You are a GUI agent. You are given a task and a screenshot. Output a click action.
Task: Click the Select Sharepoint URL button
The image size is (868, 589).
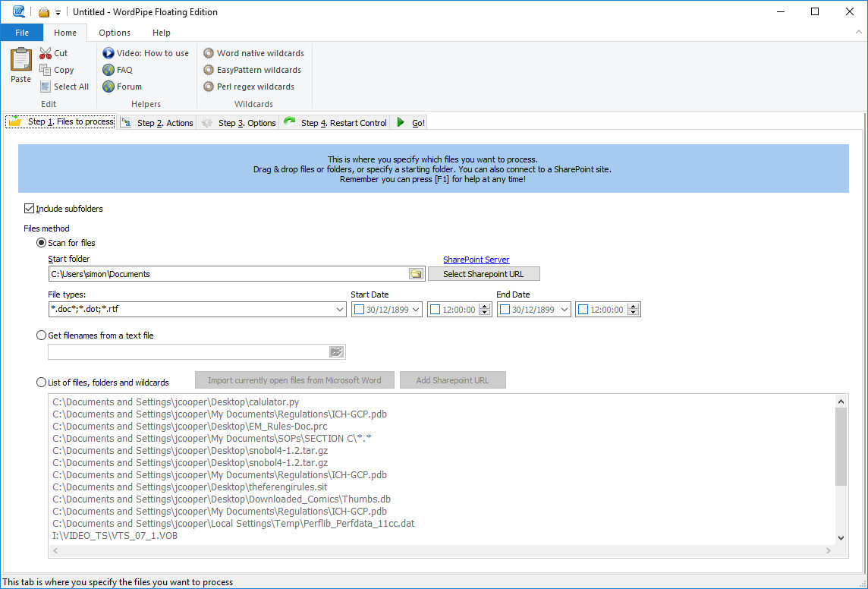tap(483, 274)
